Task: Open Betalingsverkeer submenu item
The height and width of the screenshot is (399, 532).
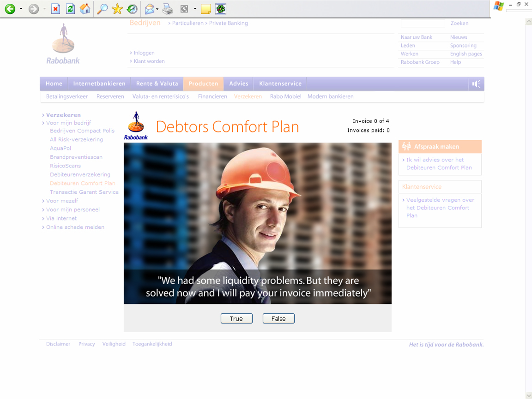Action: (x=67, y=96)
